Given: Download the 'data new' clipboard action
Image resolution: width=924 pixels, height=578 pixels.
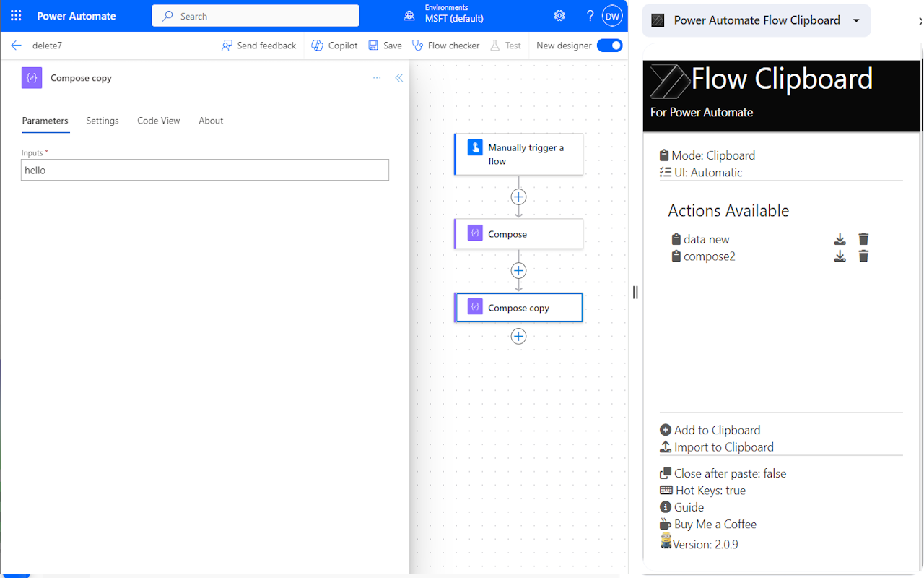Looking at the screenshot, I should 840,239.
